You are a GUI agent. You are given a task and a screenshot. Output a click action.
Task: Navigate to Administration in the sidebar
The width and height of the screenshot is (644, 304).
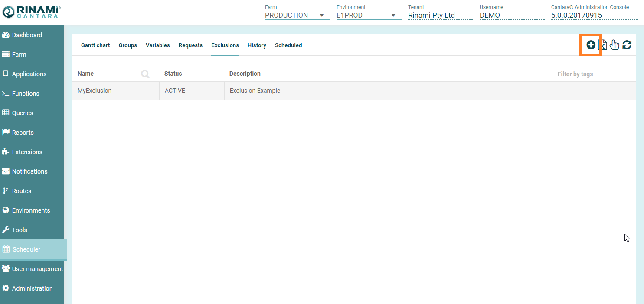(32, 288)
